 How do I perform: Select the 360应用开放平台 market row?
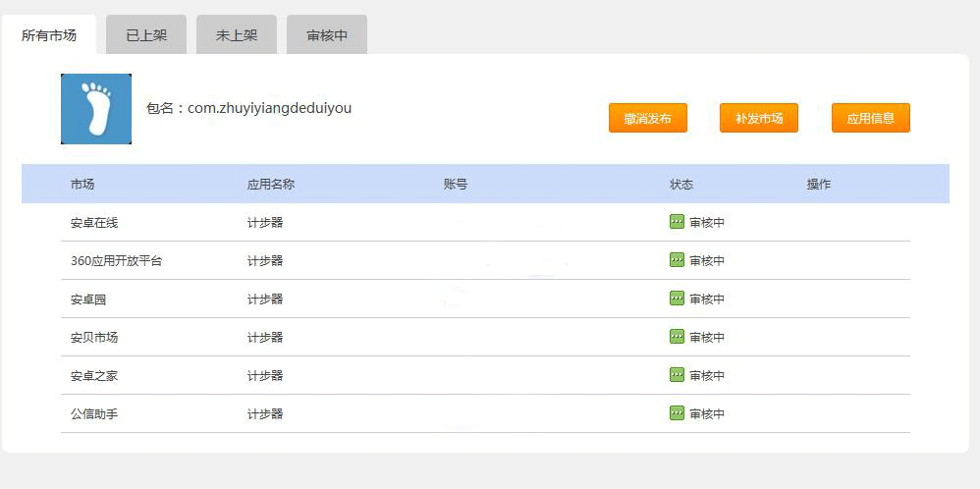(486, 261)
